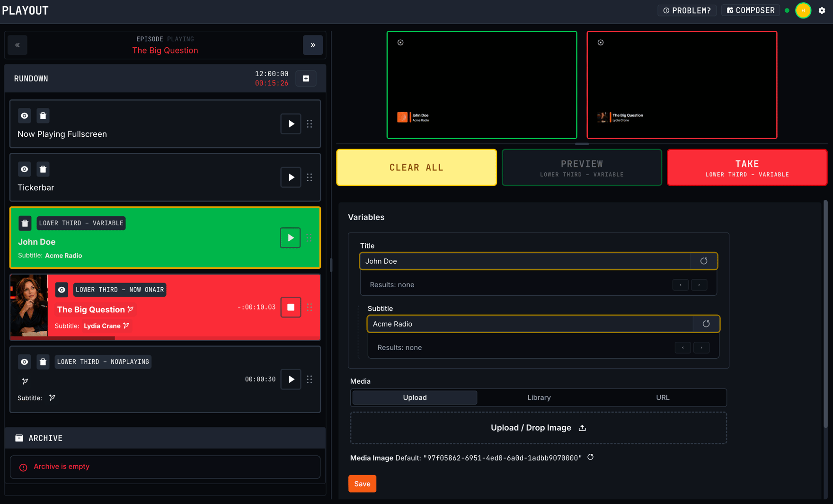Grab drag handle of Now Playing Fullscreen row
Image resolution: width=833 pixels, height=504 pixels.
click(x=310, y=124)
